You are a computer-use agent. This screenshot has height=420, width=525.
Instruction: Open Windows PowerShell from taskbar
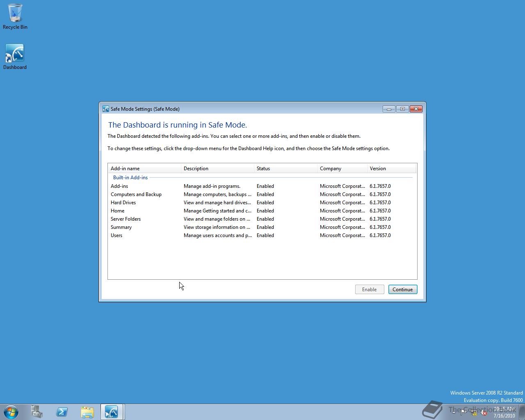pyautogui.click(x=62, y=411)
